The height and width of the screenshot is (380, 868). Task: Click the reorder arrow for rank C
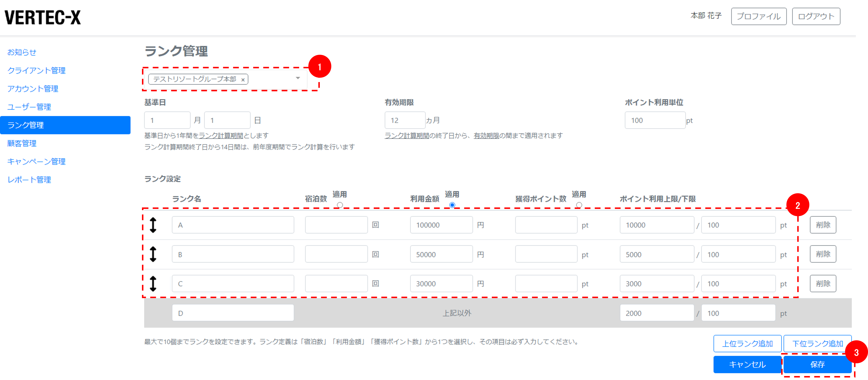click(x=153, y=283)
